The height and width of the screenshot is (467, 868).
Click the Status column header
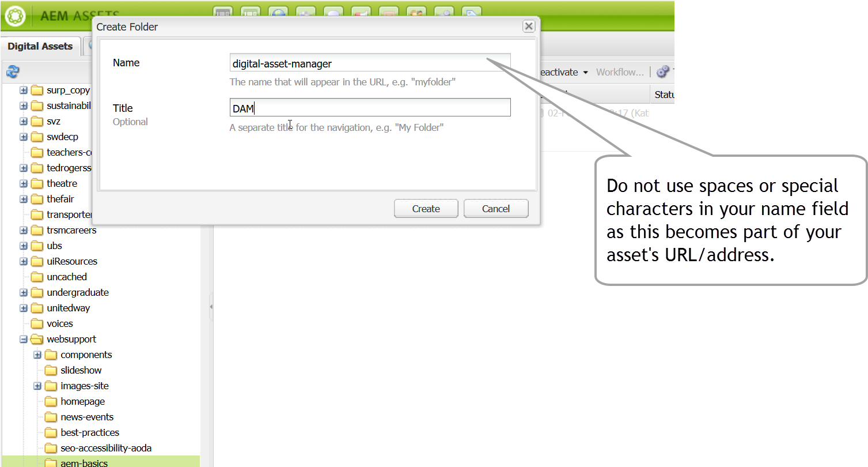pyautogui.click(x=664, y=94)
